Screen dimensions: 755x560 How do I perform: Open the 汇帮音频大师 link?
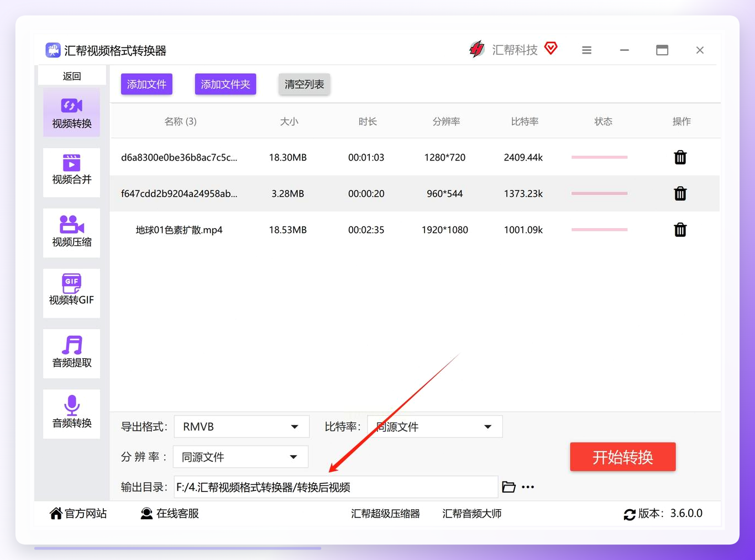click(x=472, y=514)
